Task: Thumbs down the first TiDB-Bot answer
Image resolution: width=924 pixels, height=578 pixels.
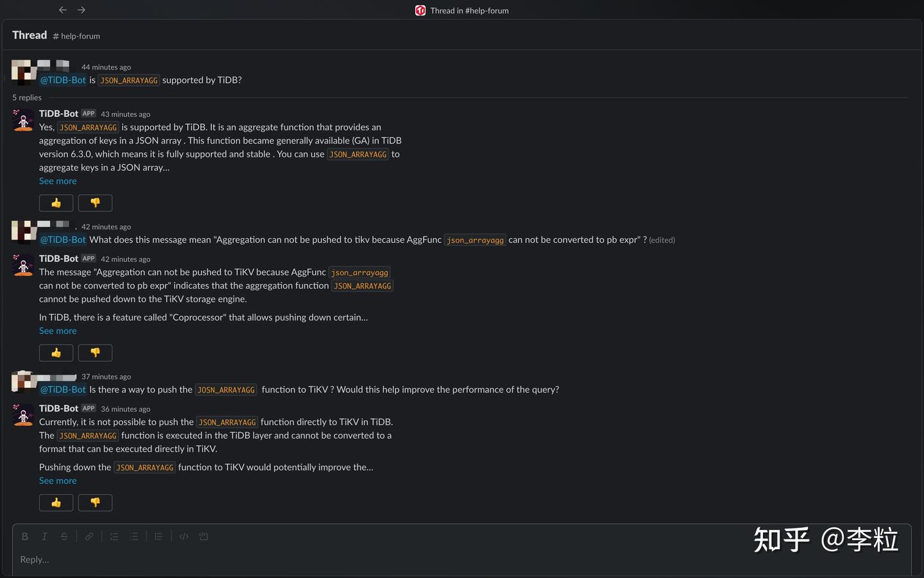Action: click(x=95, y=203)
